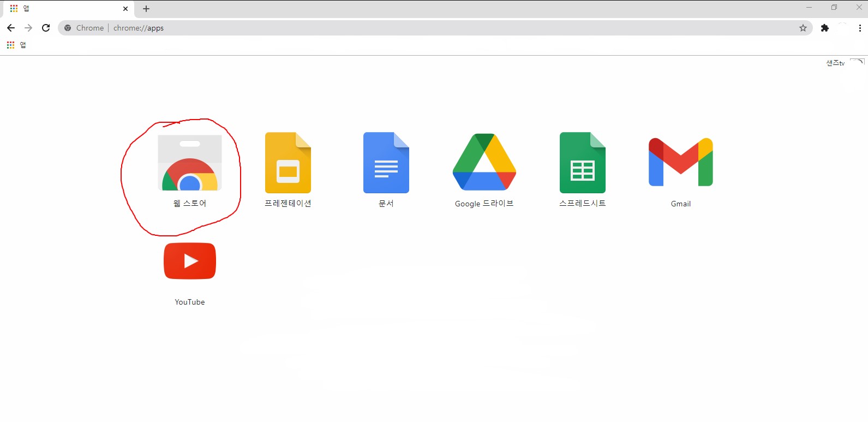Viewport: 868px width, 422px height.
Task: Click the 샌즈tv profile name
Action: pyautogui.click(x=835, y=63)
